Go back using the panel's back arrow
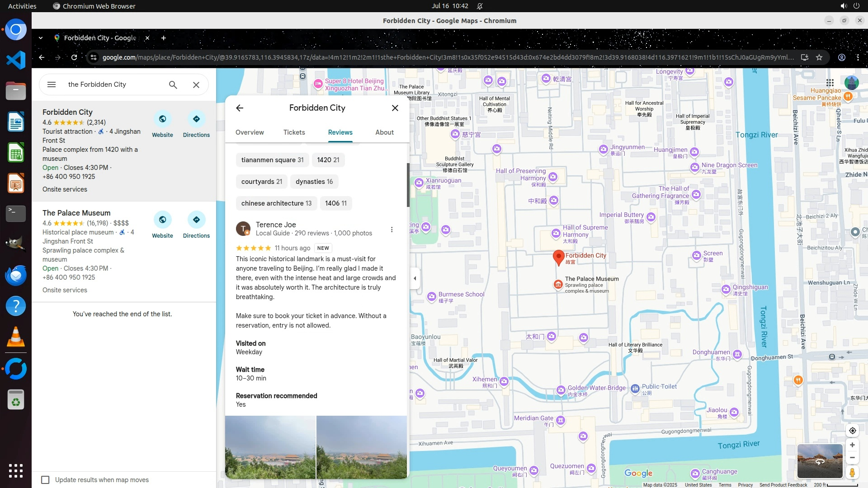Screen dimensions: 868x488 pos(240,108)
